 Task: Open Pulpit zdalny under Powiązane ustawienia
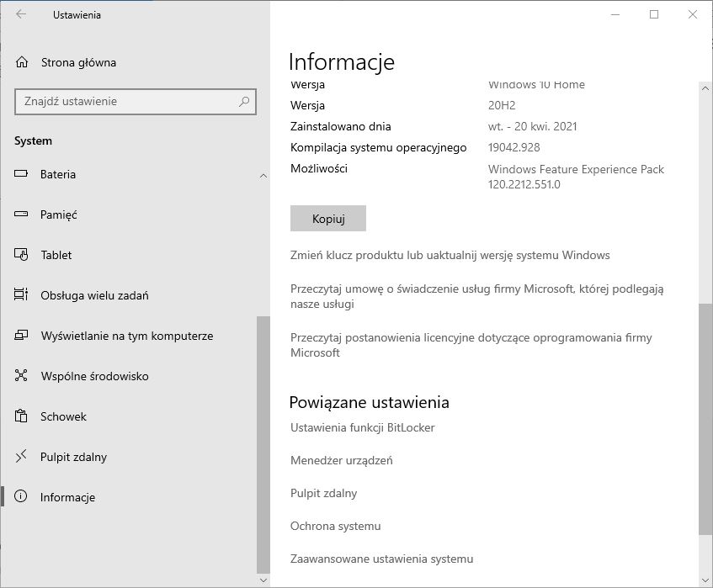[x=324, y=493]
